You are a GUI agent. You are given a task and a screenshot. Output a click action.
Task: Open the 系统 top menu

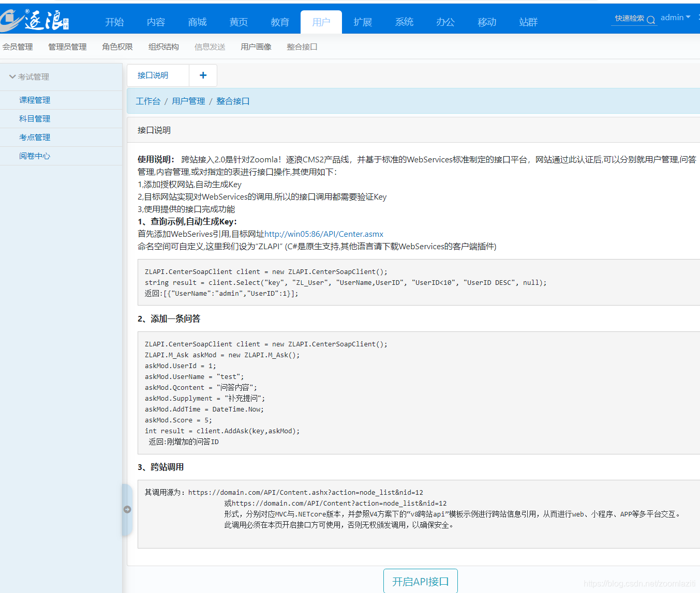coord(404,22)
